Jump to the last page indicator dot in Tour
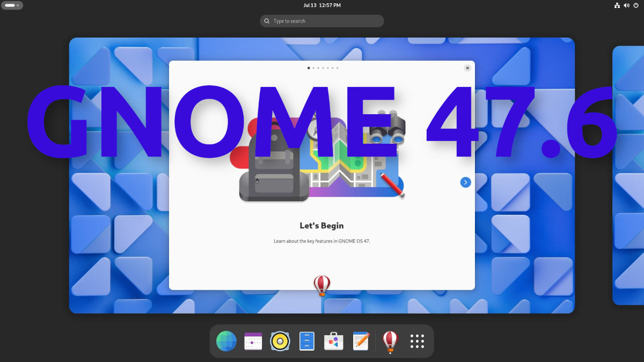644x362 pixels. point(338,68)
